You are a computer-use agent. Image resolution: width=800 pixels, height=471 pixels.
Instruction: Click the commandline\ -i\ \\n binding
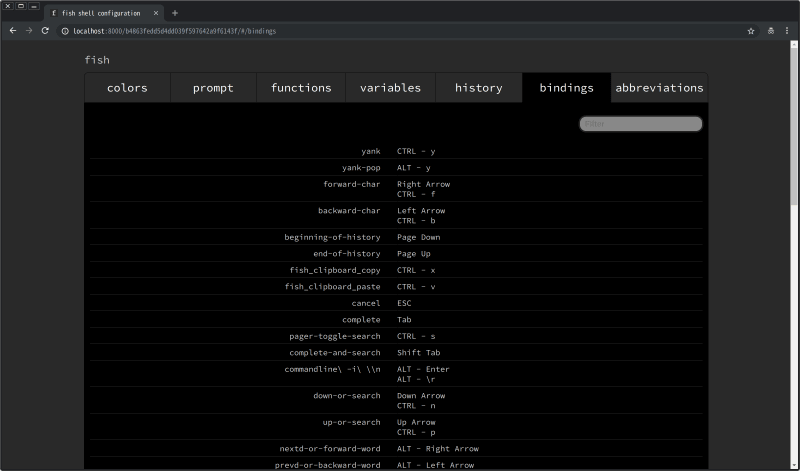332,369
